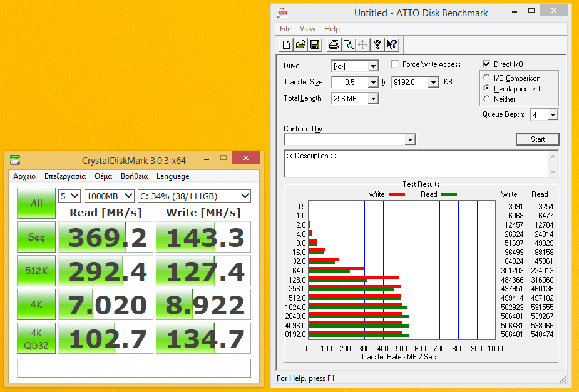This screenshot has height=392, width=579.
Task: Open the Help menu in ATTO
Action: pyautogui.click(x=332, y=29)
